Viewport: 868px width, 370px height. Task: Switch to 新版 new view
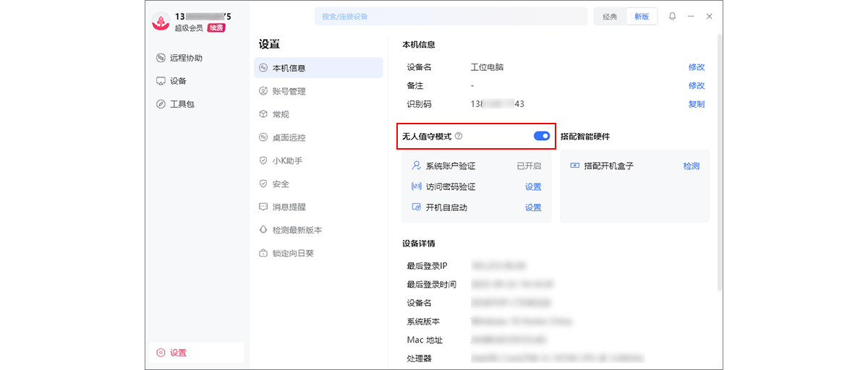pyautogui.click(x=642, y=17)
